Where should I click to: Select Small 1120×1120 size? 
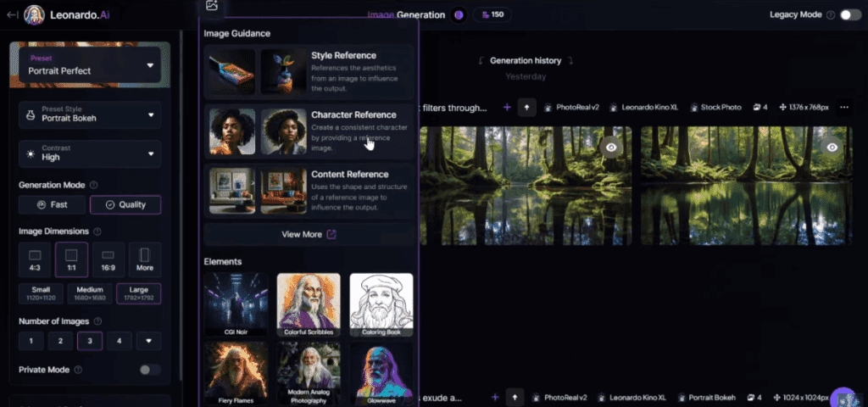click(x=41, y=294)
